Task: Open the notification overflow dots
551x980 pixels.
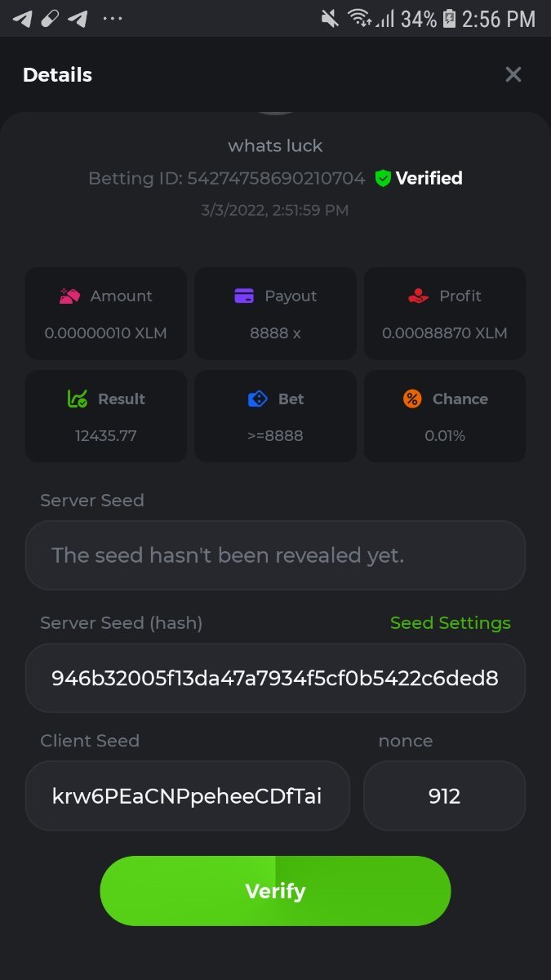Action: [x=113, y=18]
